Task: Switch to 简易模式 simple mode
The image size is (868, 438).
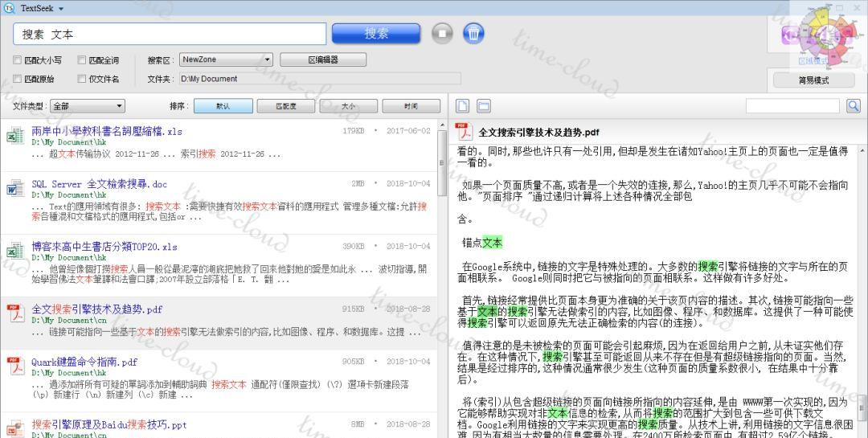Action: [x=813, y=80]
